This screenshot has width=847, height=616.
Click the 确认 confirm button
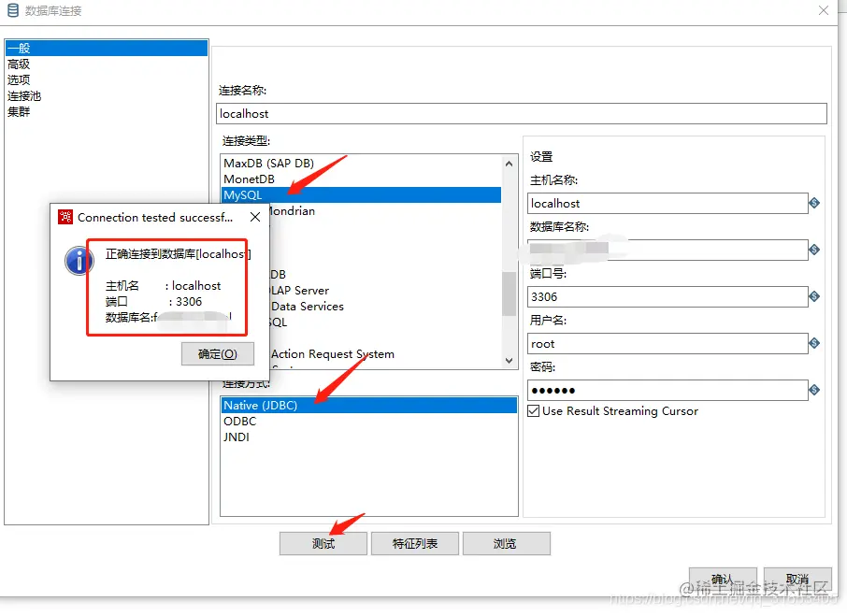[723, 580]
